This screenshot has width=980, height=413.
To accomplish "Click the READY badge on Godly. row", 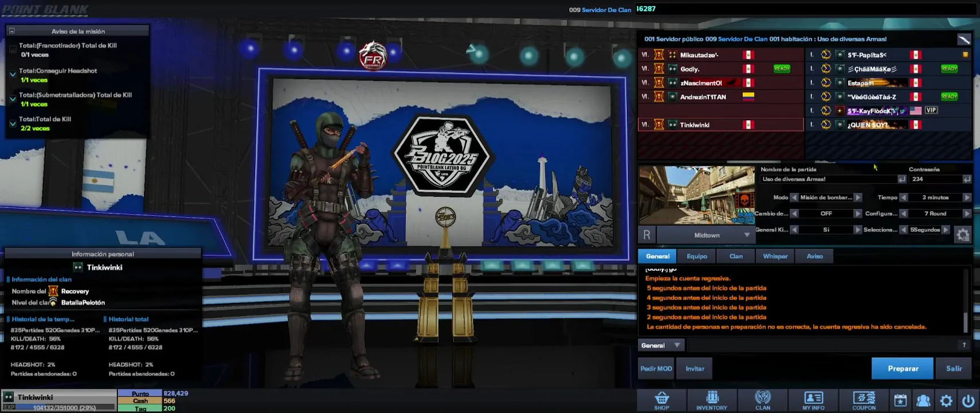I will click(x=782, y=69).
